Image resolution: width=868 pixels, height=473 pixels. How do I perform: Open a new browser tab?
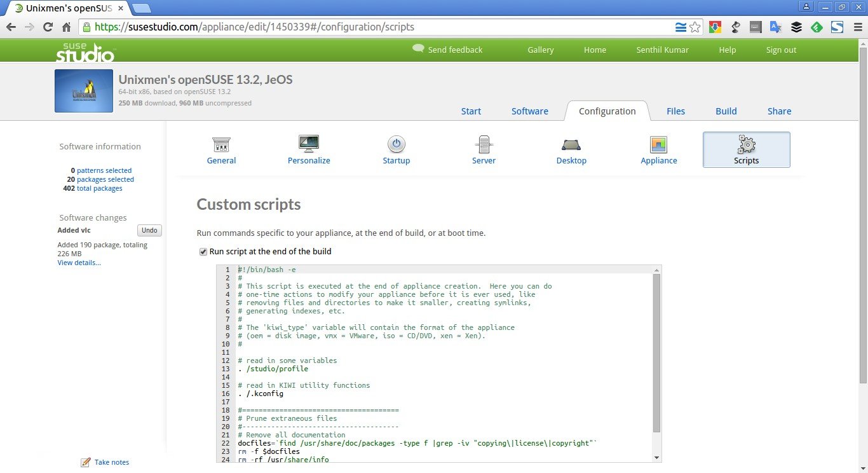pos(142,8)
